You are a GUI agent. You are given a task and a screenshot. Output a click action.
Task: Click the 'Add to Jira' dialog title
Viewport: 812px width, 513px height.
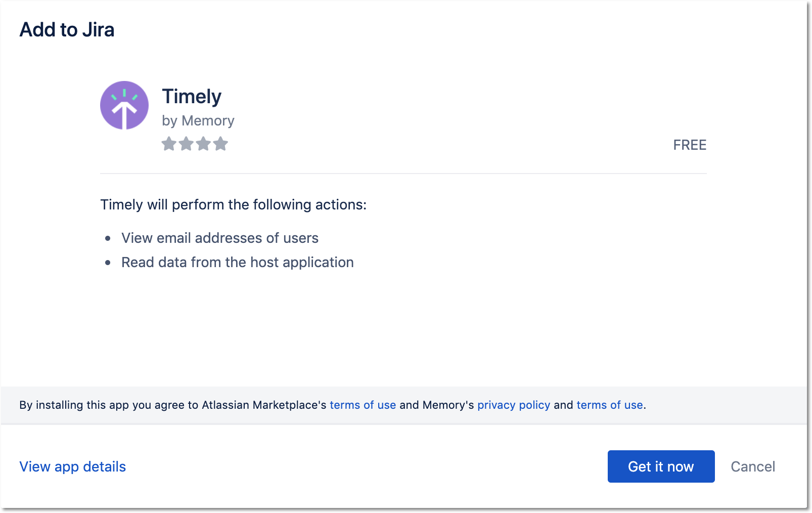tap(67, 30)
